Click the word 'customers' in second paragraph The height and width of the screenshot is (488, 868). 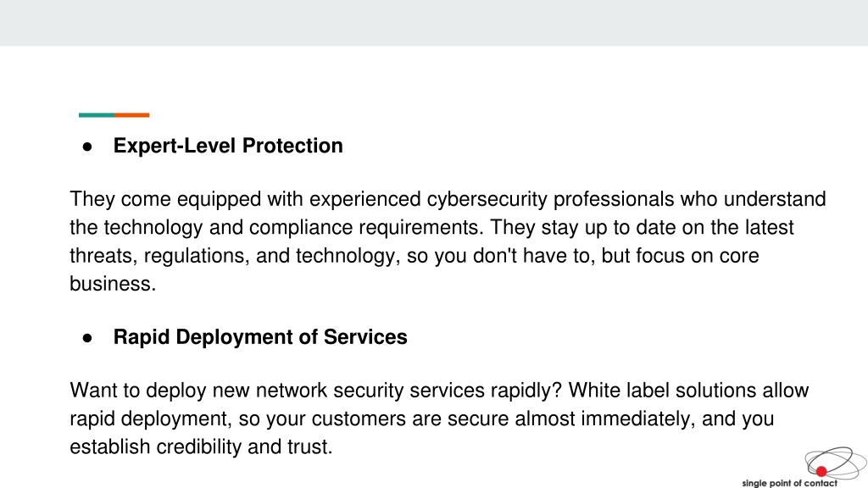click(x=359, y=419)
